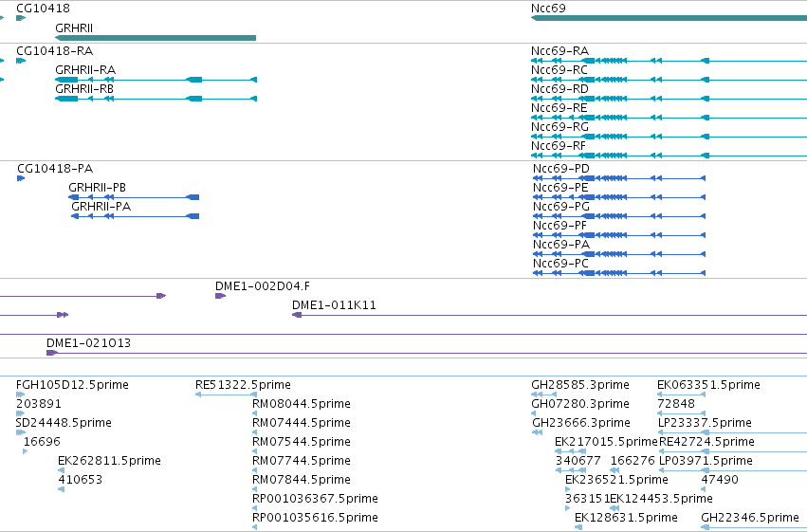The image size is (807, 532).
Task: Click the CG10418-PA arrow glyph
Action: [x=21, y=178]
